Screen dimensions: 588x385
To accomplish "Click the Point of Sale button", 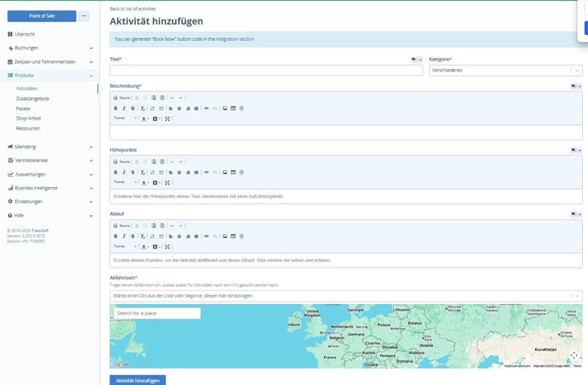I will pyautogui.click(x=42, y=16).
